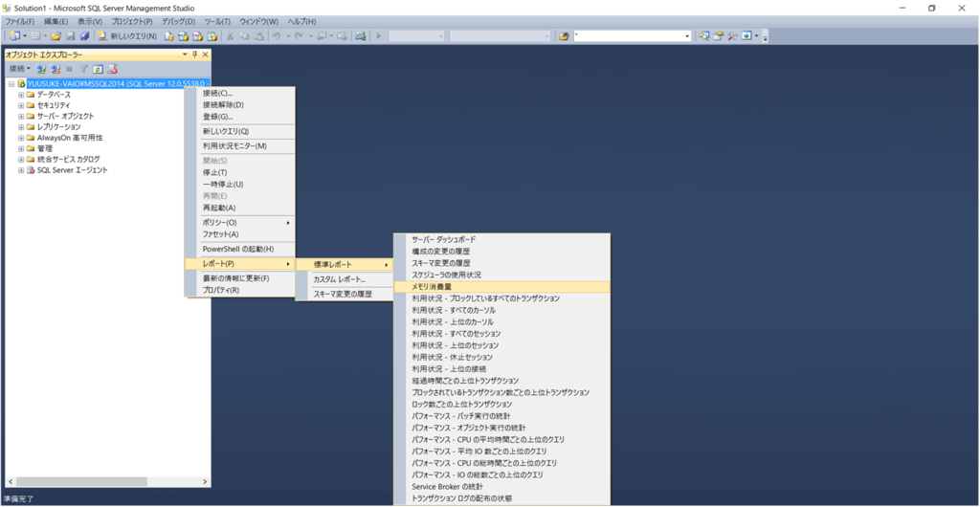Expand the データベース folder
This screenshot has height=507, width=980.
[x=21, y=95]
